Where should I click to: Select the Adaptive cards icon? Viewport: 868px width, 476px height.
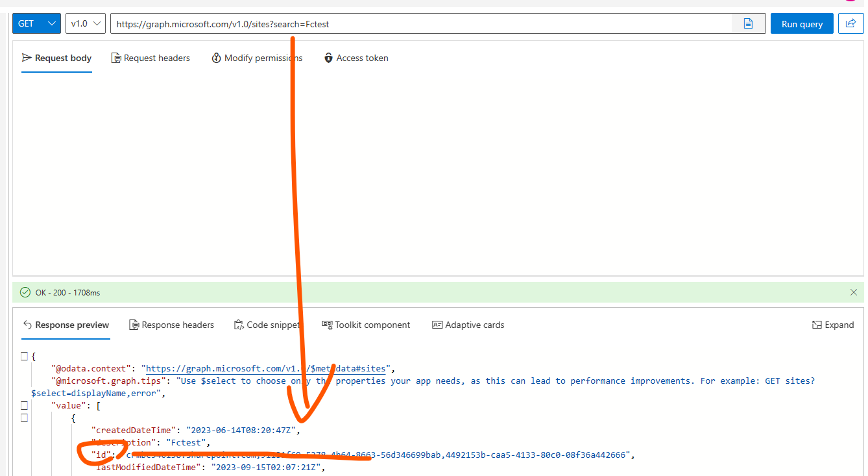click(x=437, y=325)
